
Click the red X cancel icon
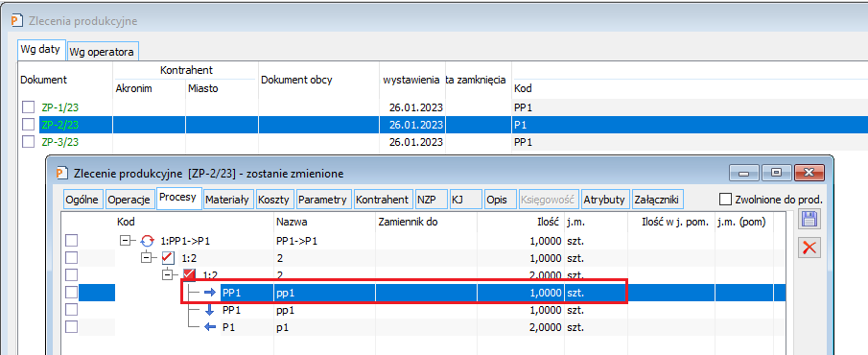click(x=809, y=248)
